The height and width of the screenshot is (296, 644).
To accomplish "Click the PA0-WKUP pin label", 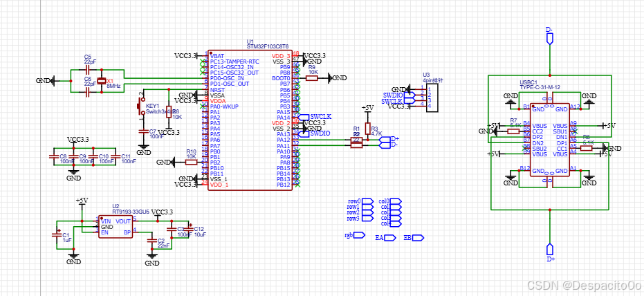I will click(224, 107).
